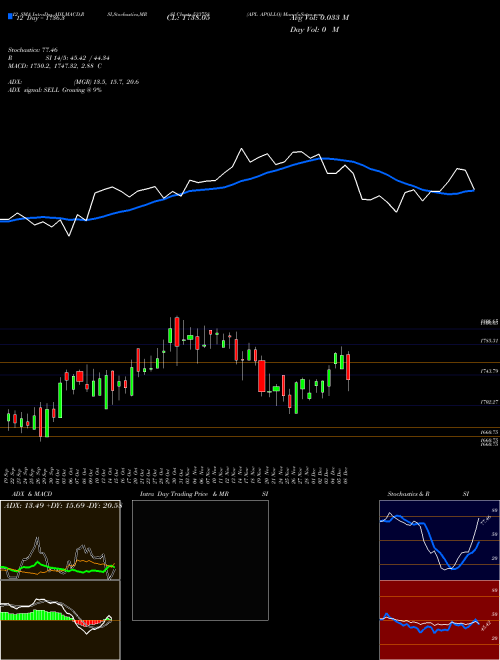Select the 'ADX: 13.49 +DY: 15.69 -DY: 20.58' readout
The height and width of the screenshot is (660, 500).
[x=62, y=506]
